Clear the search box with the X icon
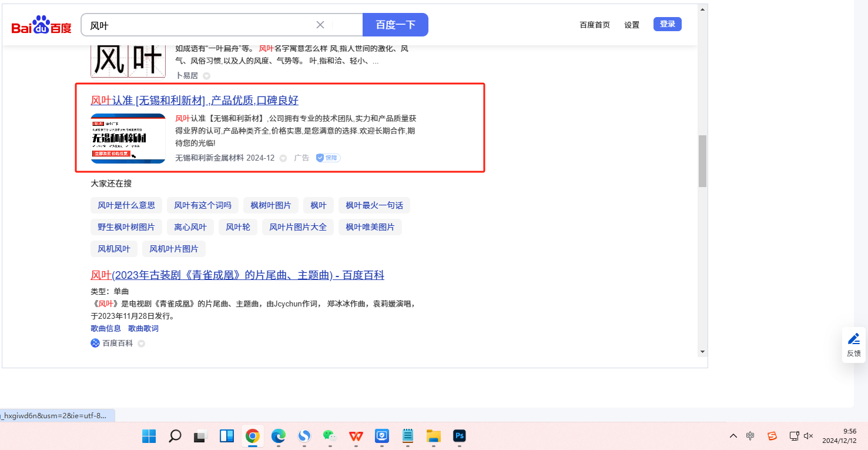This screenshot has width=868, height=450. click(x=320, y=25)
